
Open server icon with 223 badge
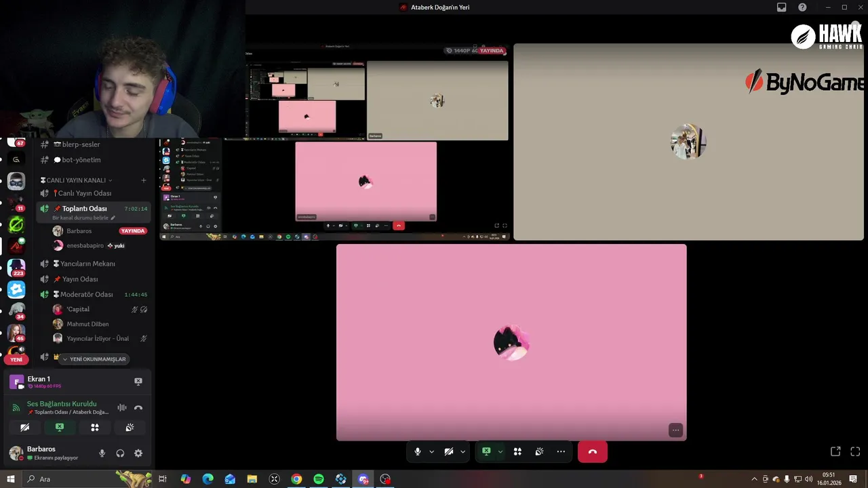coord(16,267)
